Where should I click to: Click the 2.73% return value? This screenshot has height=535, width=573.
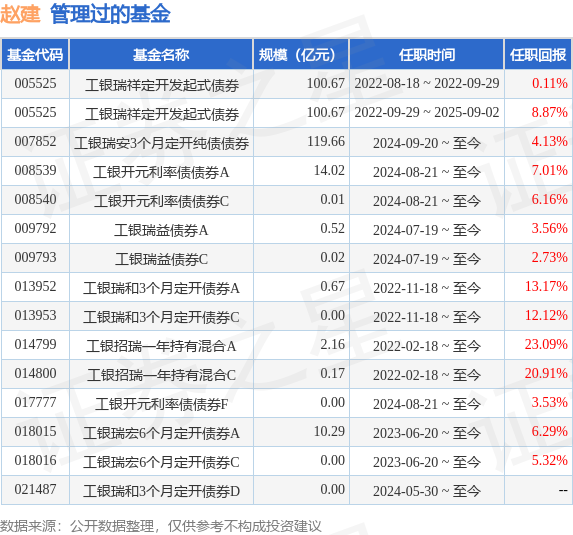tap(550, 258)
